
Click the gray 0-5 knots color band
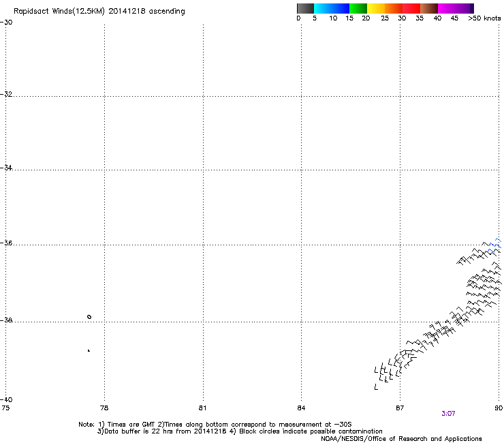coord(305,8)
